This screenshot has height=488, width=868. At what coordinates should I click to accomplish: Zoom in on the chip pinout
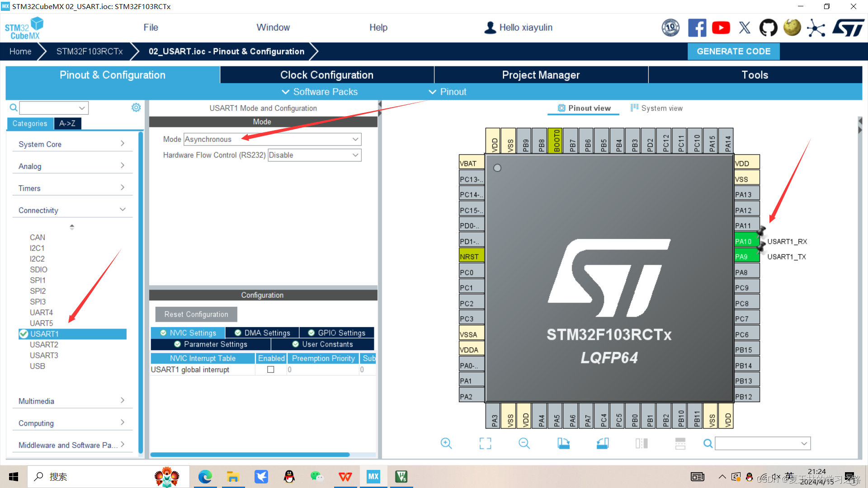[x=446, y=443]
